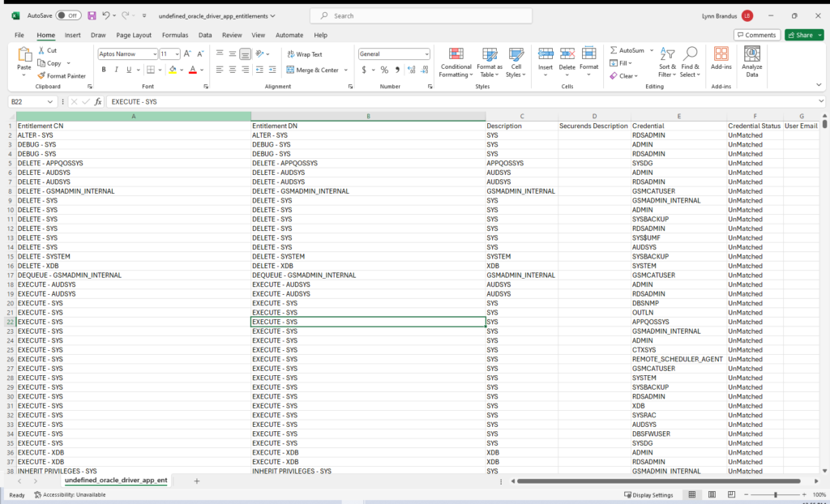This screenshot has width=830, height=504.
Task: Launch Analyze Data
Action: [x=751, y=62]
